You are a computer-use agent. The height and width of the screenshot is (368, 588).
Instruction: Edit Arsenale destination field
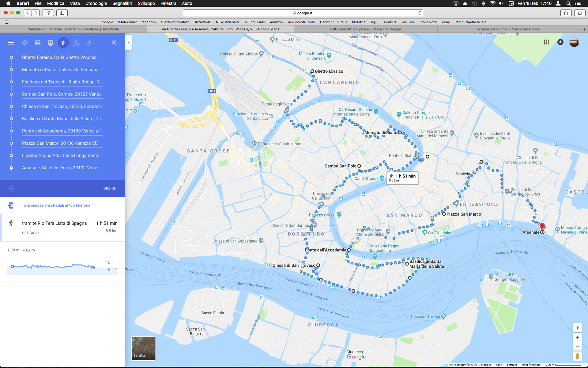click(x=62, y=168)
